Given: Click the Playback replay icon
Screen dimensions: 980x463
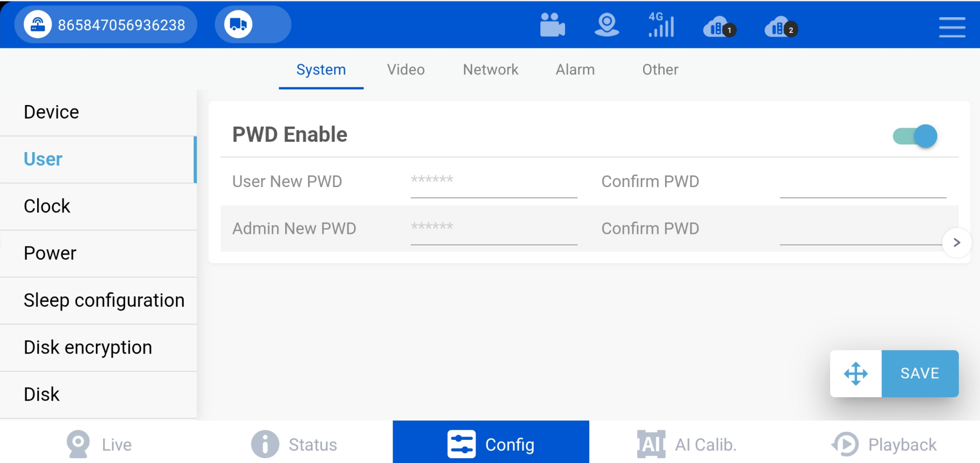Looking at the screenshot, I should tap(845, 444).
